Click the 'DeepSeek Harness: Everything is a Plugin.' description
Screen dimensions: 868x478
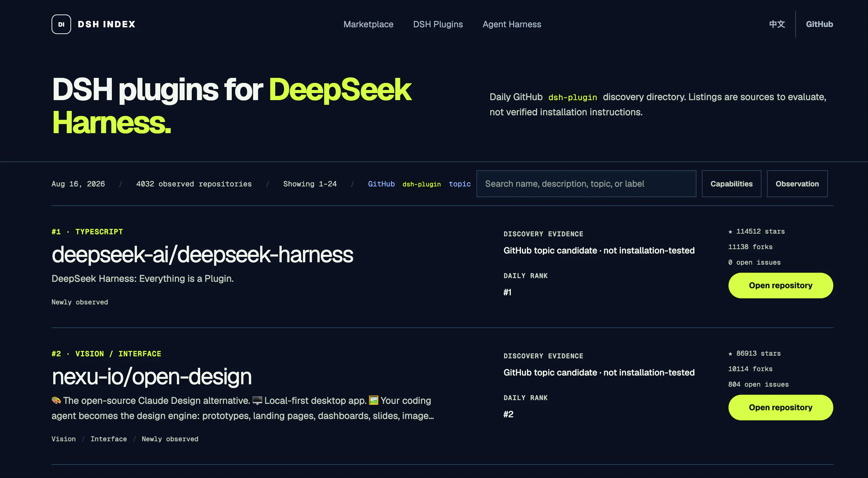pos(143,278)
